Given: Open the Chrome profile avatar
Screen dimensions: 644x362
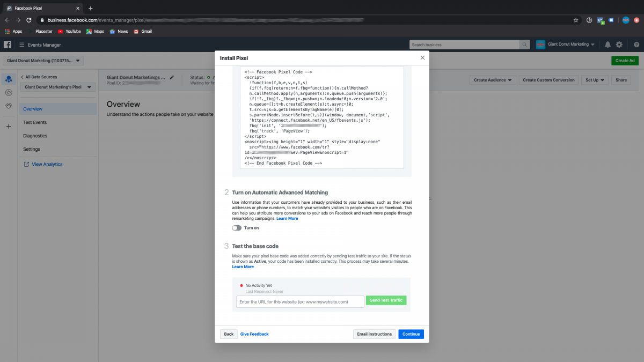Looking at the screenshot, I should point(626,20).
